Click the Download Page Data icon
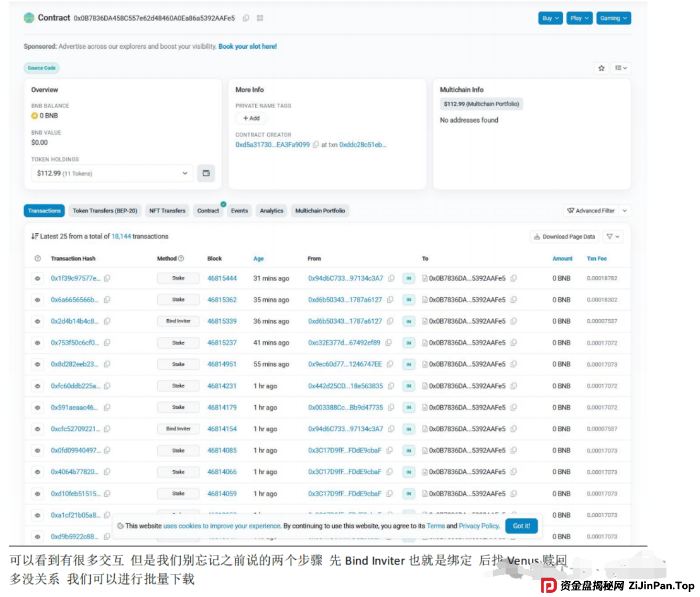This screenshot has width=700, height=597. (x=537, y=236)
